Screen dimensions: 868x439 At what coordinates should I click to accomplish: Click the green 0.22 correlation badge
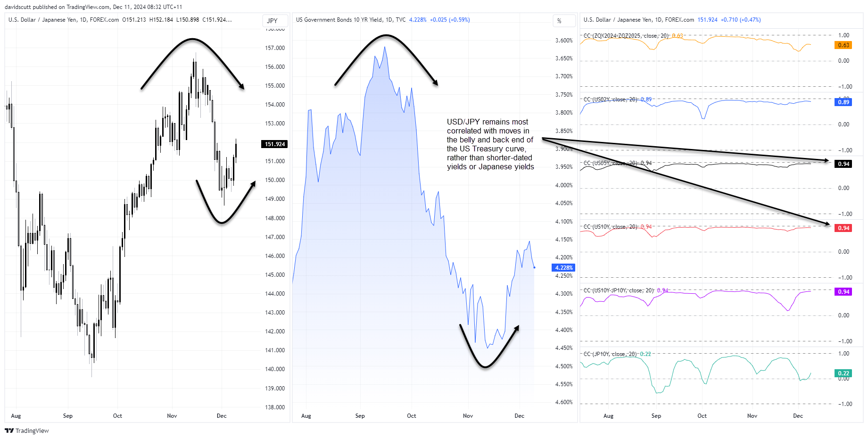pyautogui.click(x=843, y=373)
